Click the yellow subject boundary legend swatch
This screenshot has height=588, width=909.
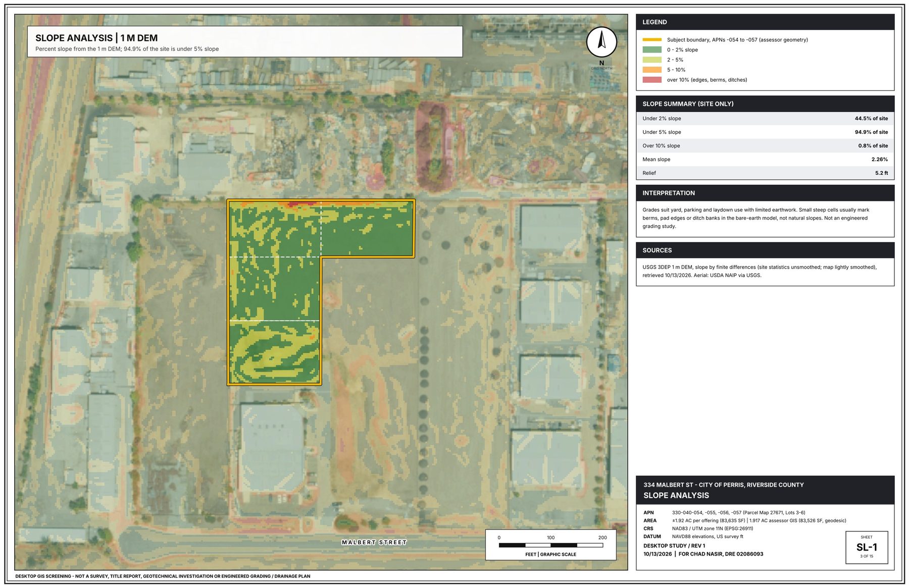(x=652, y=40)
